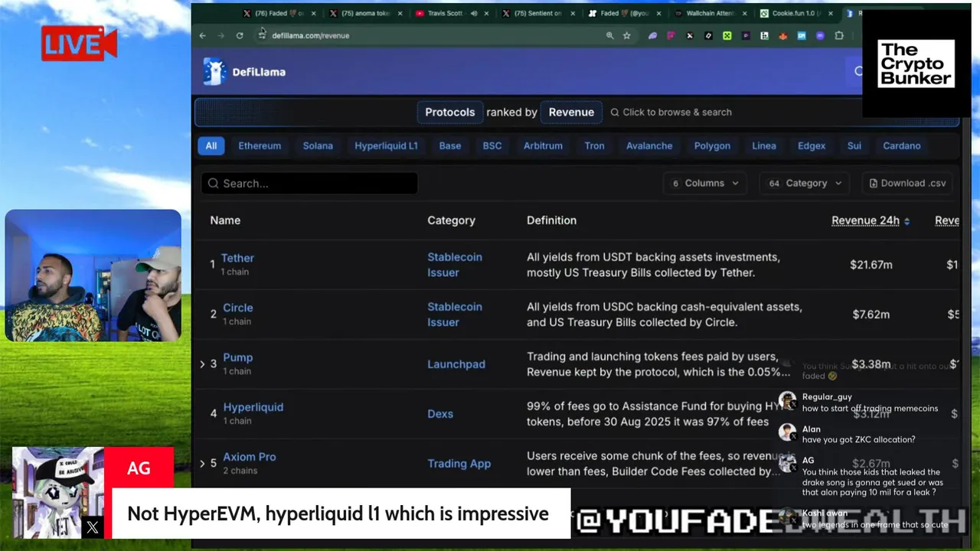Close the Travis Scott tab

486,13
